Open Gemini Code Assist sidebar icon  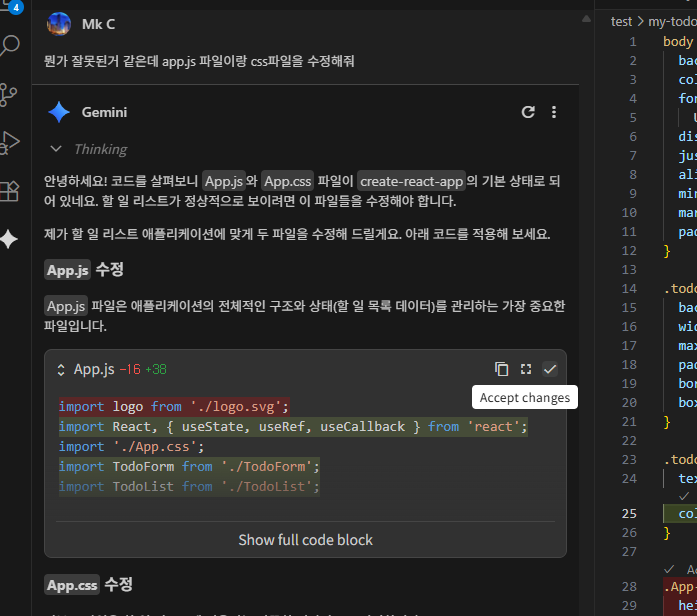[9, 239]
